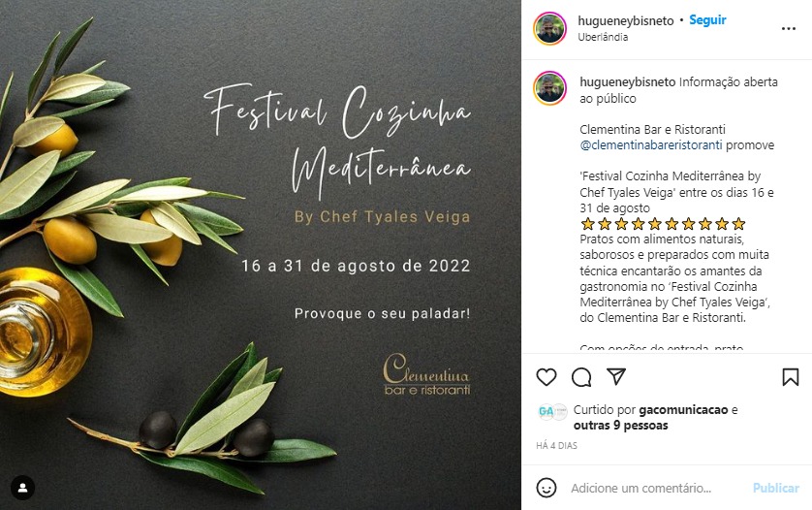Click the Publicar button
This screenshot has height=510, width=812.
(776, 489)
